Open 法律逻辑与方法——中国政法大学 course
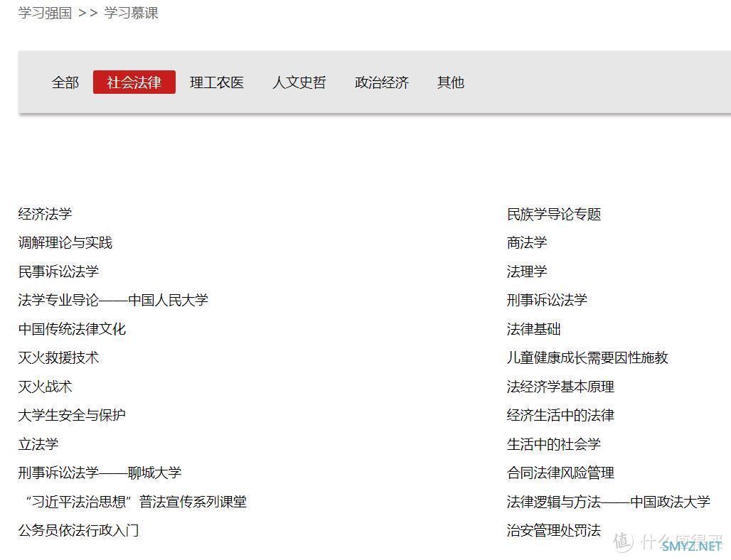The image size is (731, 560). [x=608, y=502]
